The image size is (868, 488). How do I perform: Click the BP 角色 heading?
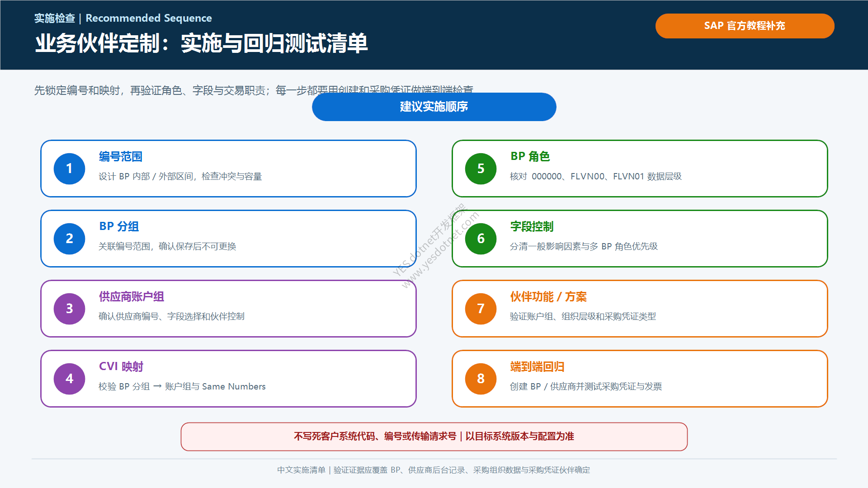coord(530,156)
